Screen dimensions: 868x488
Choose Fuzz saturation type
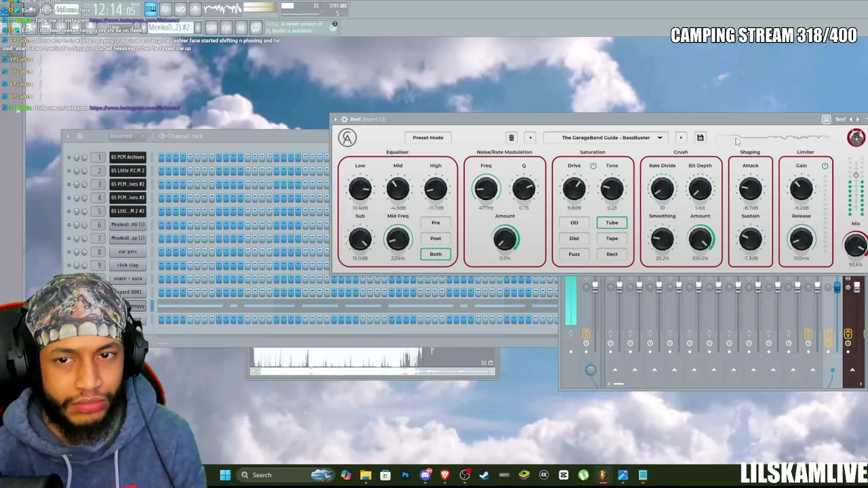click(574, 254)
